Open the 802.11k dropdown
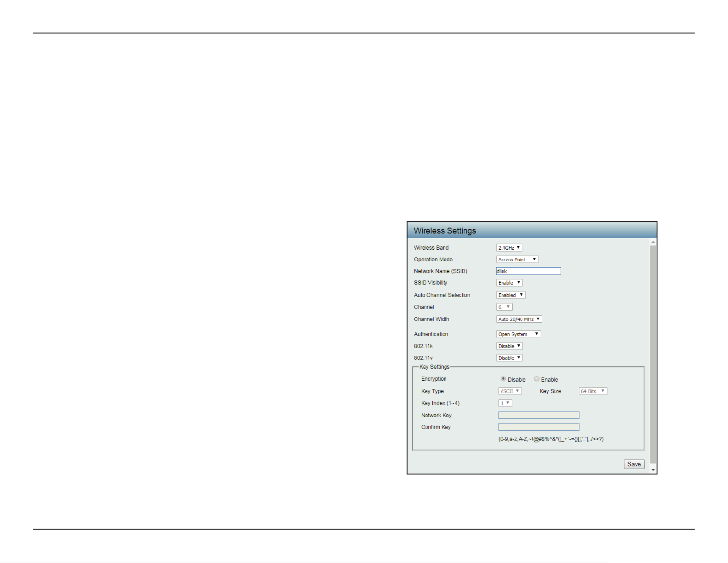This screenshot has height=563, width=728. click(509, 346)
